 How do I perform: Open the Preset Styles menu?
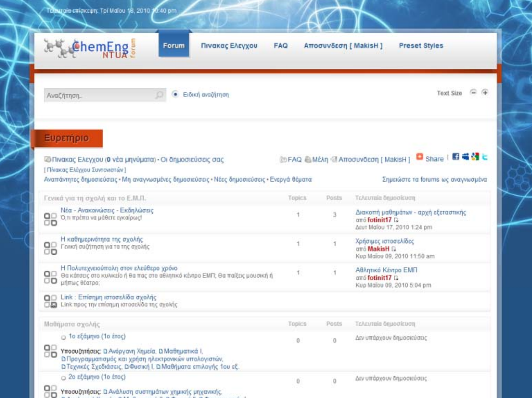coord(421,46)
